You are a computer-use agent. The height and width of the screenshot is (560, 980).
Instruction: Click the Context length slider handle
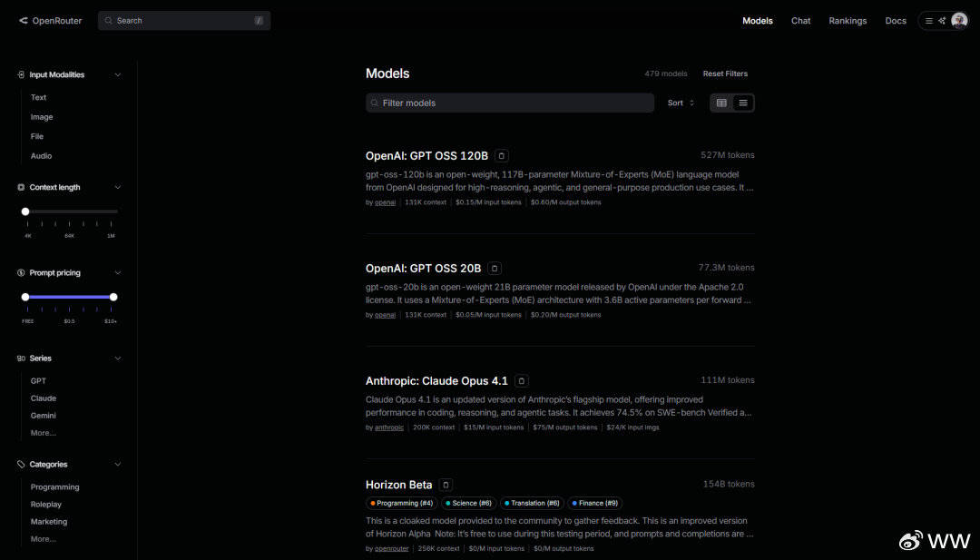coord(25,211)
